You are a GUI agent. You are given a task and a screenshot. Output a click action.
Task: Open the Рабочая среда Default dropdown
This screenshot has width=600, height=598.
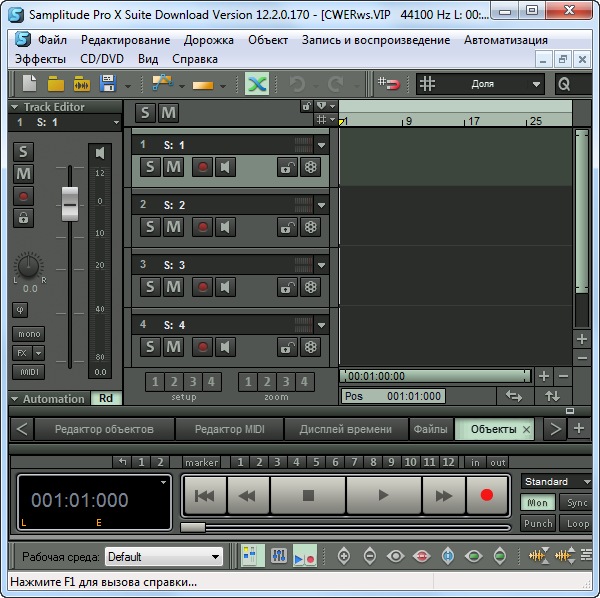click(164, 557)
